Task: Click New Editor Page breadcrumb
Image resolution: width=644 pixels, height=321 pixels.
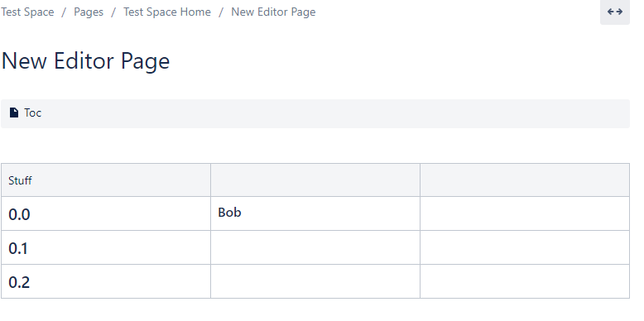Action: 273,12
